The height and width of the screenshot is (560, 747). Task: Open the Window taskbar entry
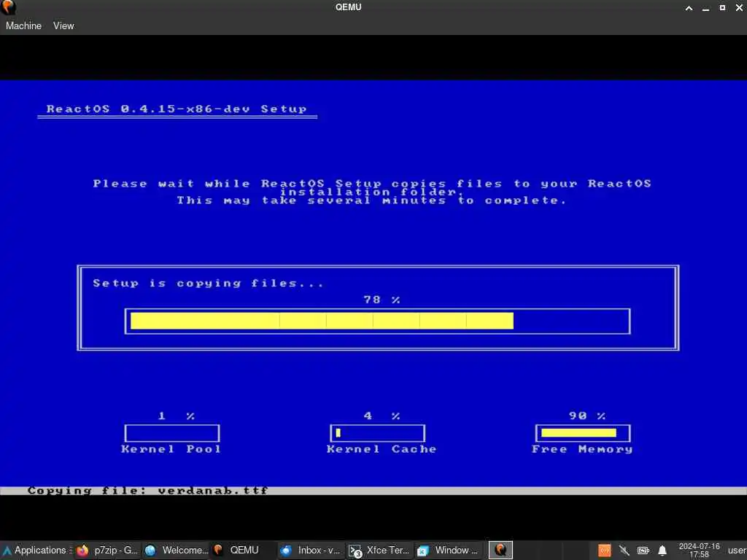pos(447,550)
